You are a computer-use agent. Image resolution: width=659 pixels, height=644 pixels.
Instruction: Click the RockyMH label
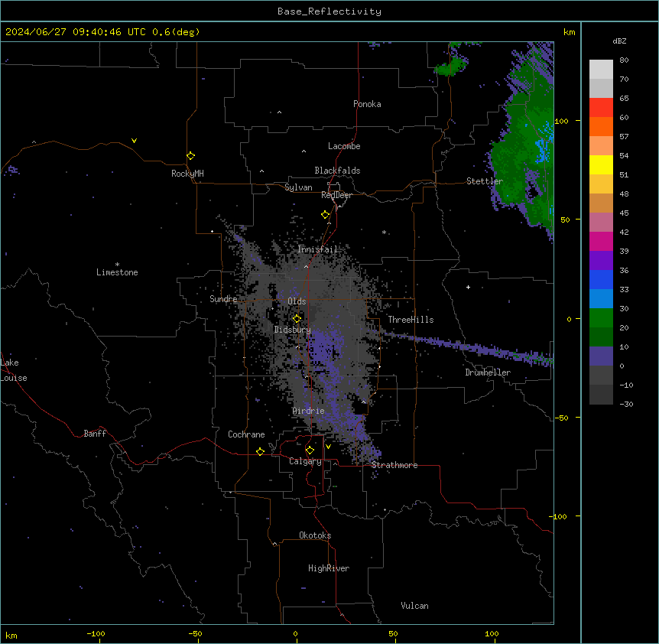187,174
